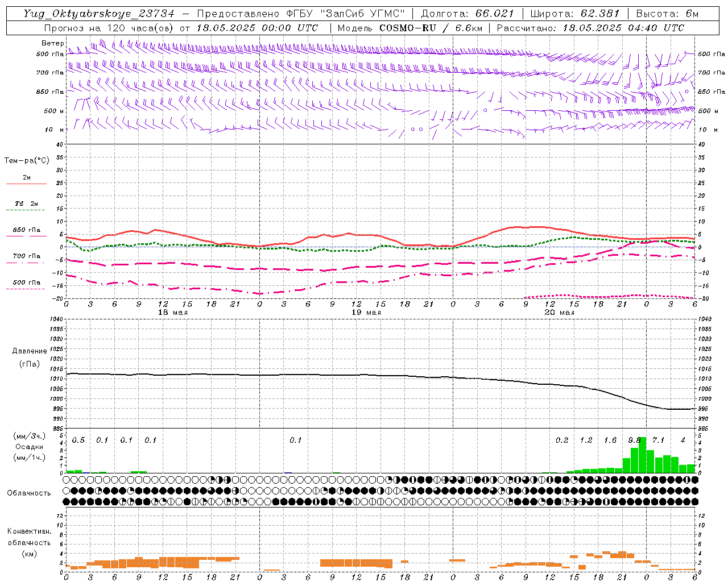728x582 pixels.
Task: Click the Td 2м dew point legend entry
Action: (27, 203)
